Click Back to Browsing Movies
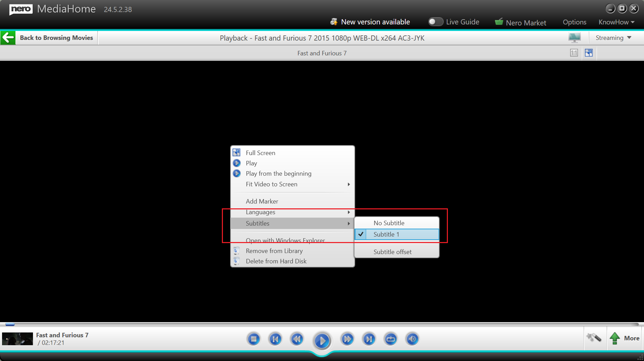644x361 pixels. coord(56,38)
